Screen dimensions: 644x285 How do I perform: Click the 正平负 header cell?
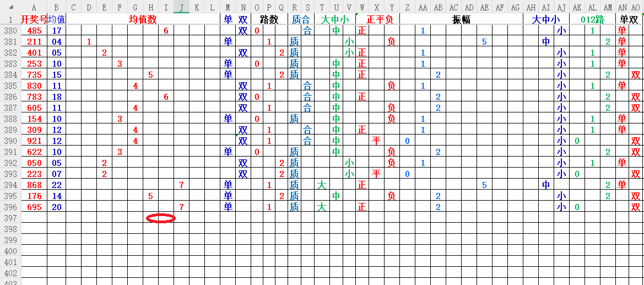point(377,19)
